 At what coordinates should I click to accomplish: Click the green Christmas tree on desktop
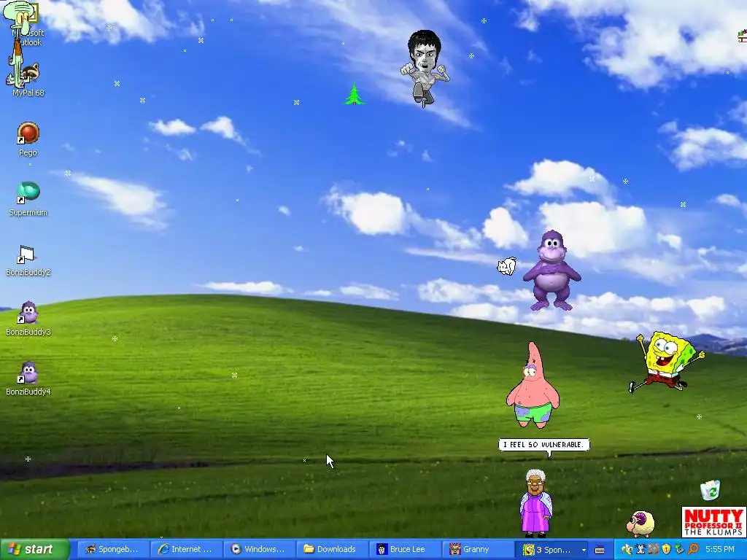click(x=354, y=94)
